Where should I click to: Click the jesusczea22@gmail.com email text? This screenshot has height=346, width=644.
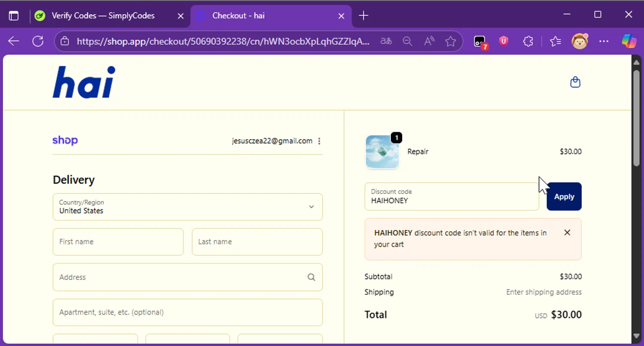click(x=272, y=141)
